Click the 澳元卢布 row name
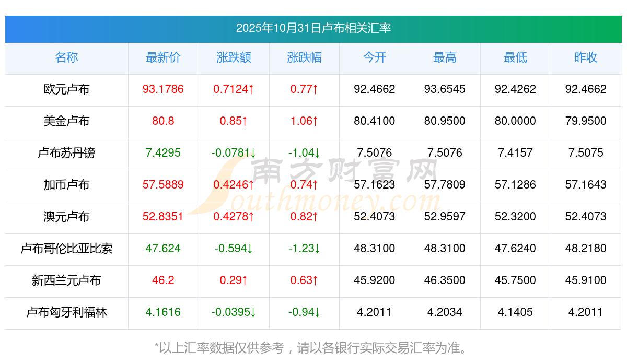This screenshot has height=364, width=627. (x=66, y=217)
